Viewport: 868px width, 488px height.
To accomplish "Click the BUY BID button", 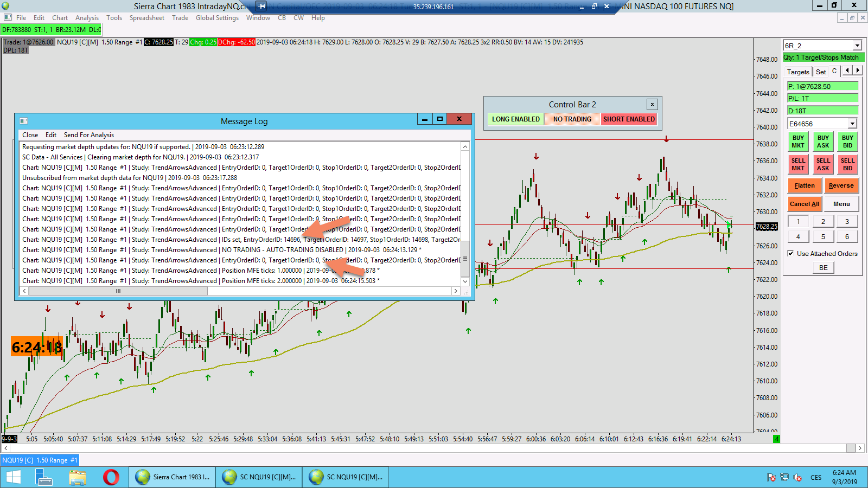I will click(x=848, y=142).
